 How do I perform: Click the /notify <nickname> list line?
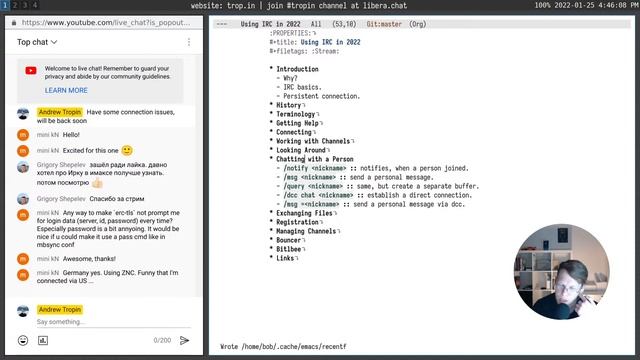point(373,168)
